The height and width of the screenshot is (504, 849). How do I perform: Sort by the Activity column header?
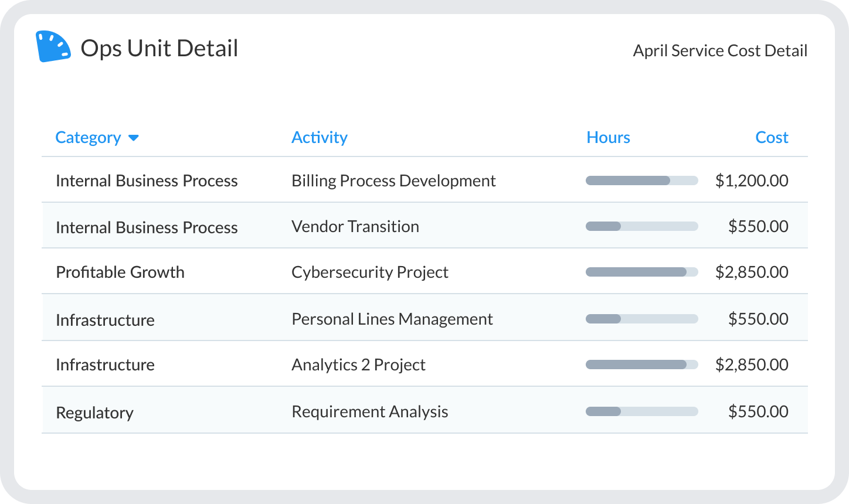tap(320, 137)
